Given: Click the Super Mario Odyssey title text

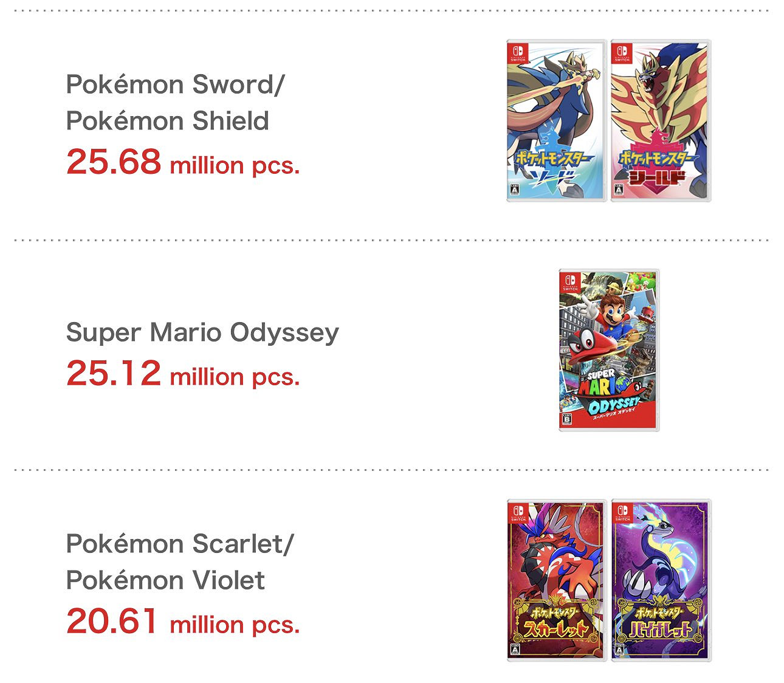Looking at the screenshot, I should [202, 332].
